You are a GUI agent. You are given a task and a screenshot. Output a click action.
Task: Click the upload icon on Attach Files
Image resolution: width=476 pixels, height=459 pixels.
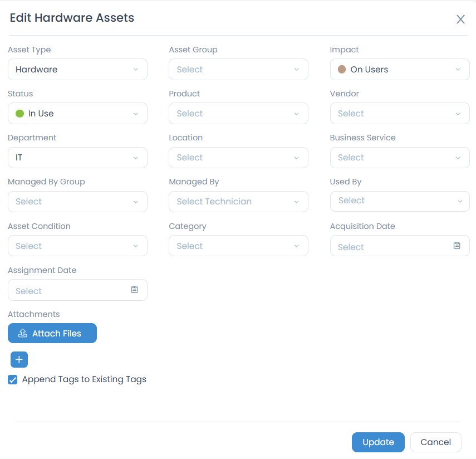[23, 333]
